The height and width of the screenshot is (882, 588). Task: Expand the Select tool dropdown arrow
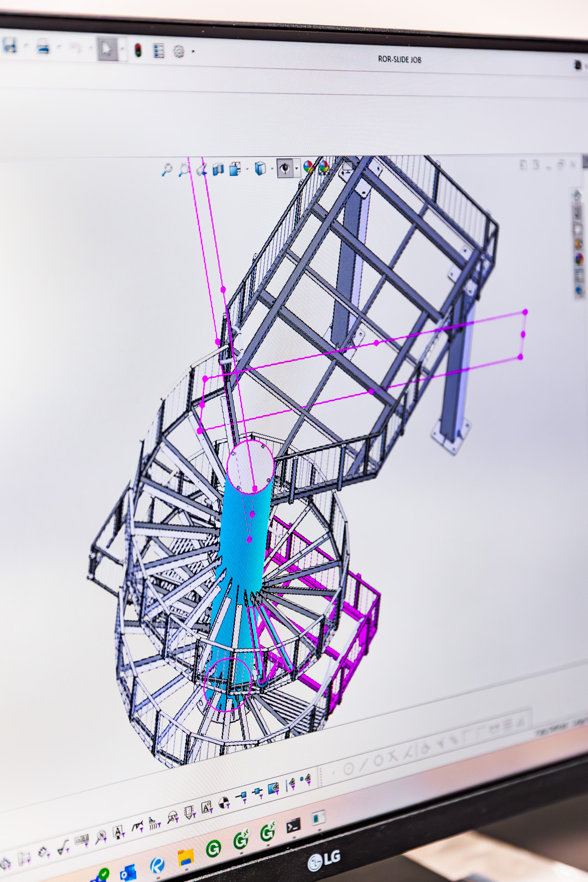122,50
